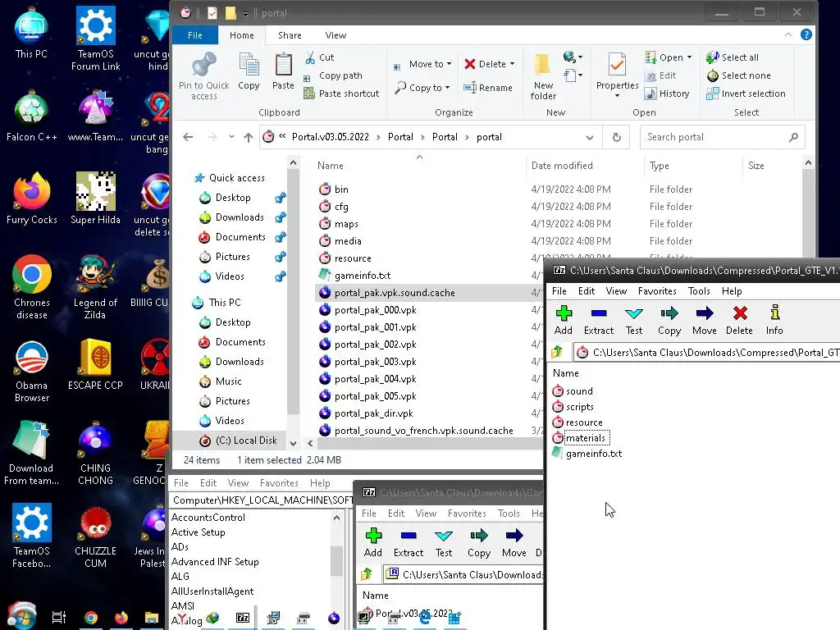Switch to Share tab in Explorer ribbon
The image size is (840, 630).
[x=290, y=34]
